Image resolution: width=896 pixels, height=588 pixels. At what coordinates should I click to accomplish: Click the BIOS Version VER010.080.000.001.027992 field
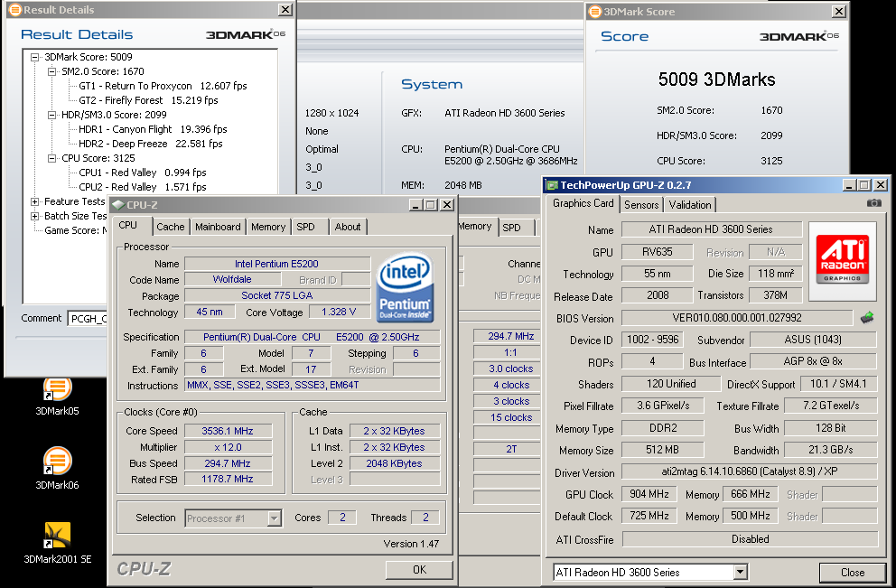pyautogui.click(x=736, y=318)
